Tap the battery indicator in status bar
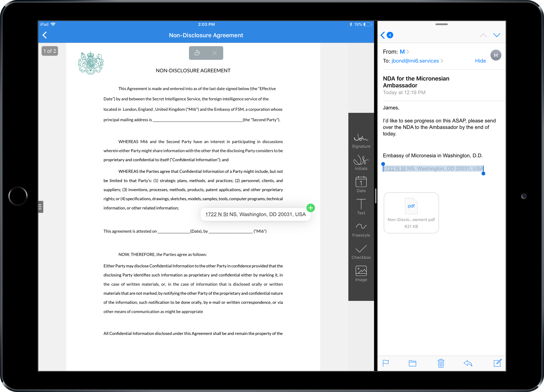The width and height of the screenshot is (544, 392). point(367,24)
